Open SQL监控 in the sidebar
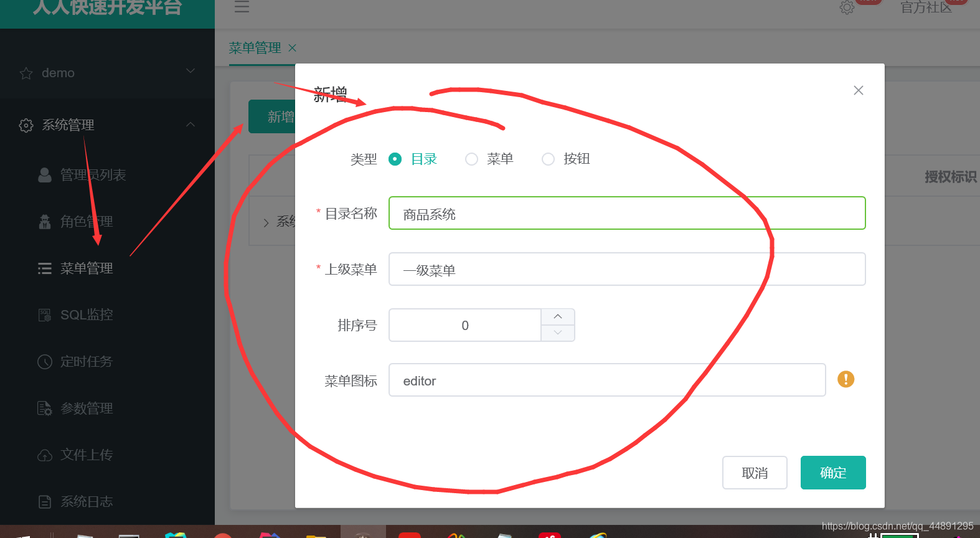 [x=87, y=315]
